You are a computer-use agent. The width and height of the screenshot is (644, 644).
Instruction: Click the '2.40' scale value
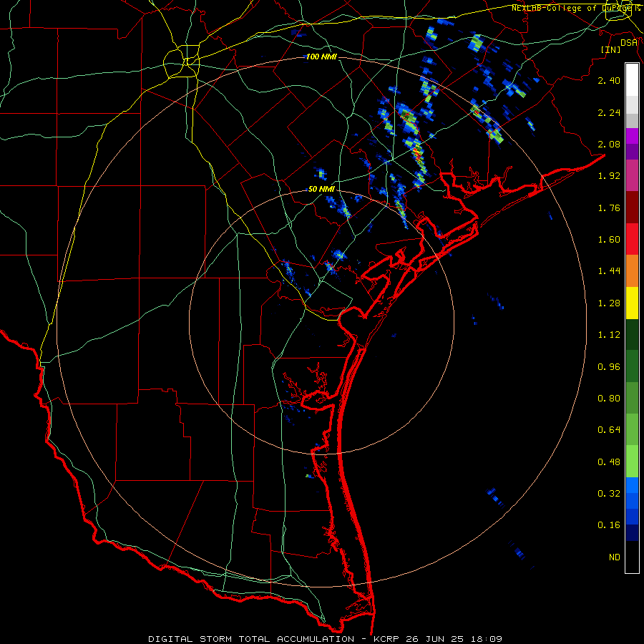(x=609, y=80)
